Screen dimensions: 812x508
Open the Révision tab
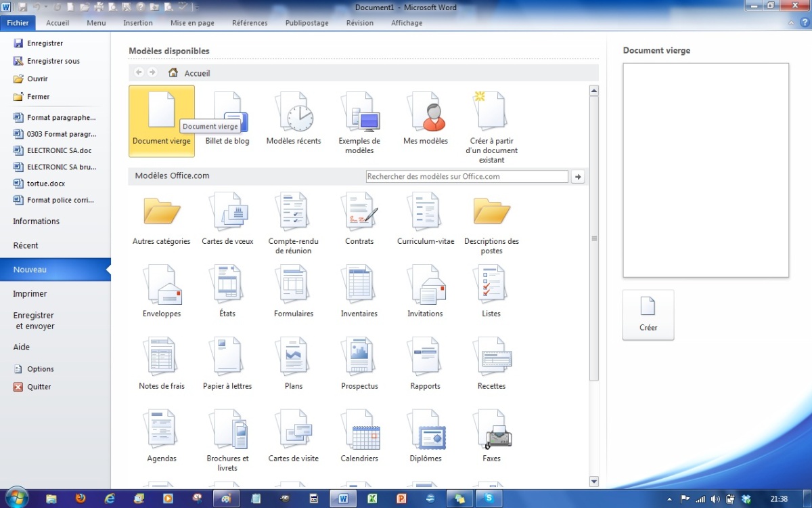(360, 22)
